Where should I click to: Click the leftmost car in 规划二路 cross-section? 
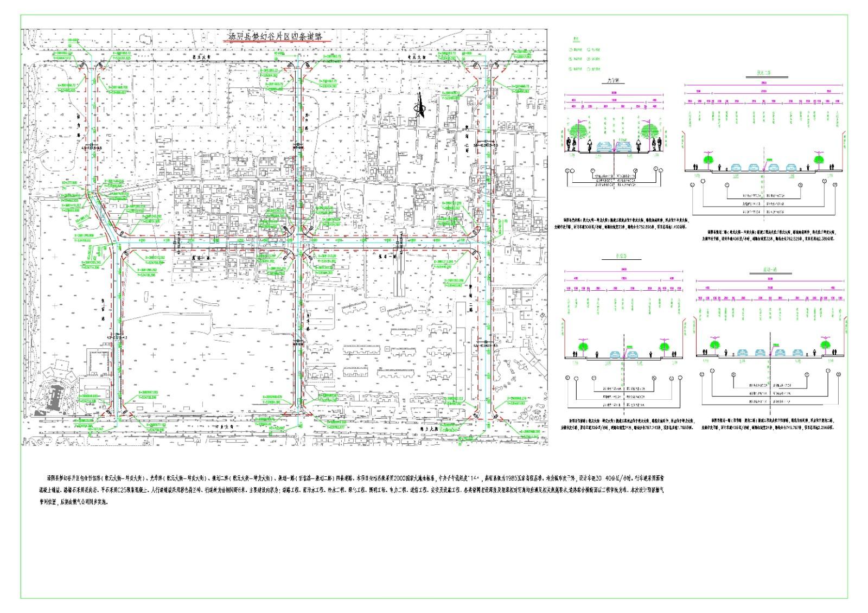(737, 168)
